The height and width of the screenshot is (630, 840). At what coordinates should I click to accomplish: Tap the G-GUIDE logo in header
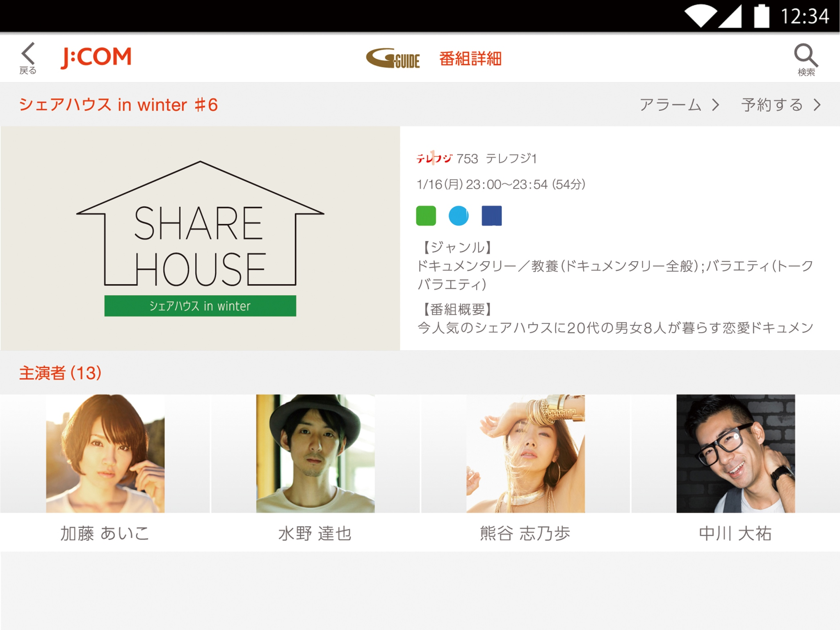tap(393, 59)
